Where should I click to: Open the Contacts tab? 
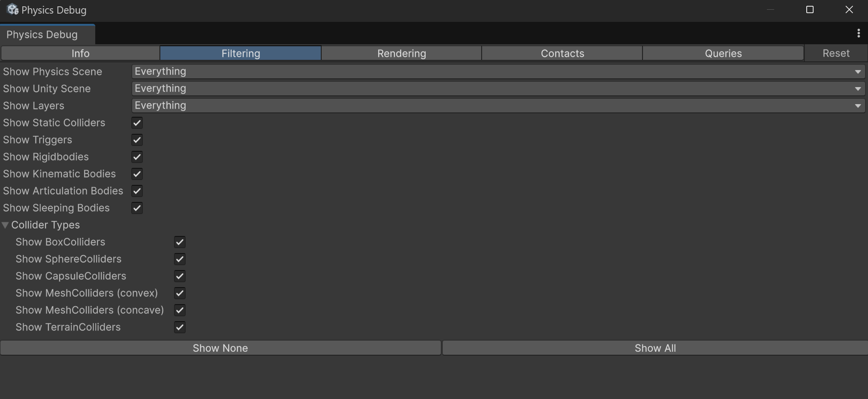click(562, 54)
